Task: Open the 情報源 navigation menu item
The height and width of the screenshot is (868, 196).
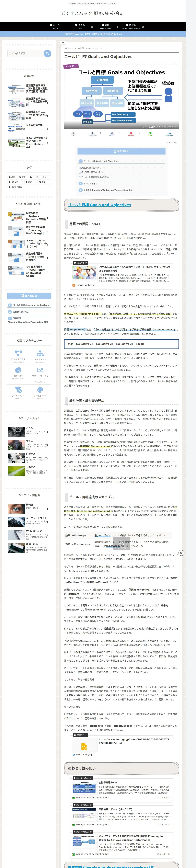Action: (131, 27)
